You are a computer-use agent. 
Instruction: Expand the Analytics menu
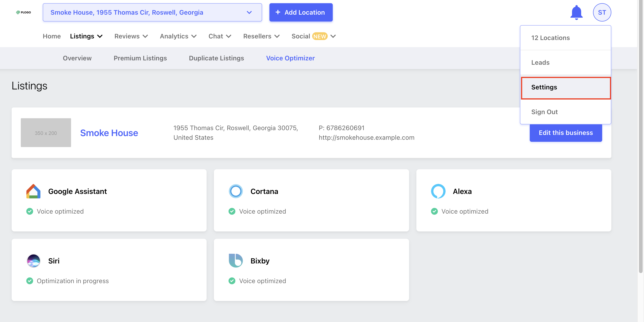178,36
